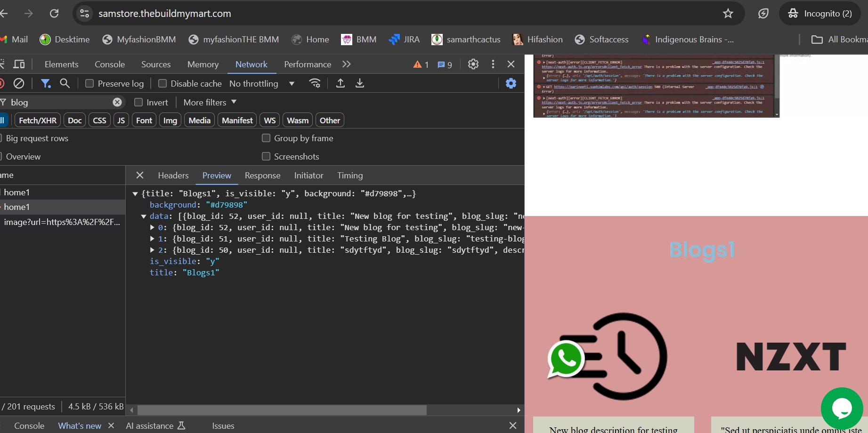Screen dimensions: 868x433
Task: Open the No throttling dropdown
Action: 262,83
